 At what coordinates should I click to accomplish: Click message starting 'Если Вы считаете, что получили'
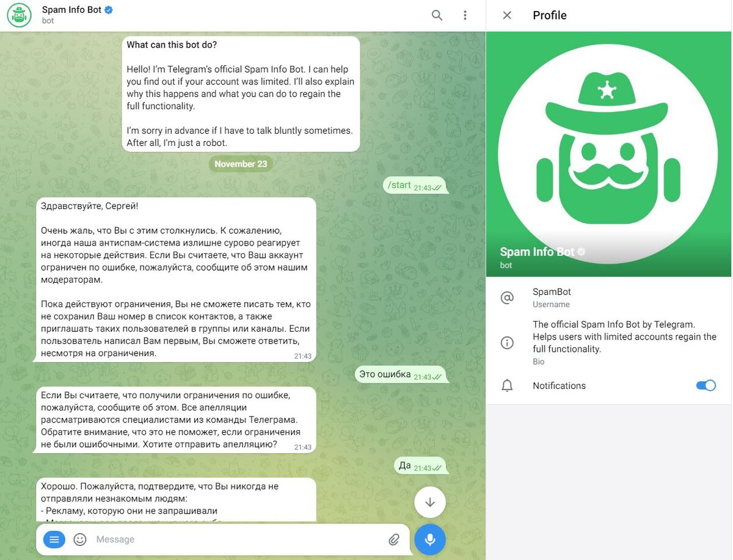(176, 420)
